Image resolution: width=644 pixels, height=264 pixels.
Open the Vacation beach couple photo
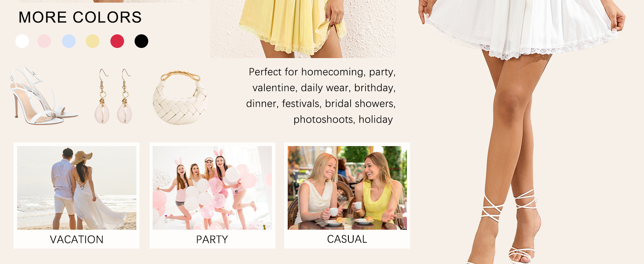77,188
